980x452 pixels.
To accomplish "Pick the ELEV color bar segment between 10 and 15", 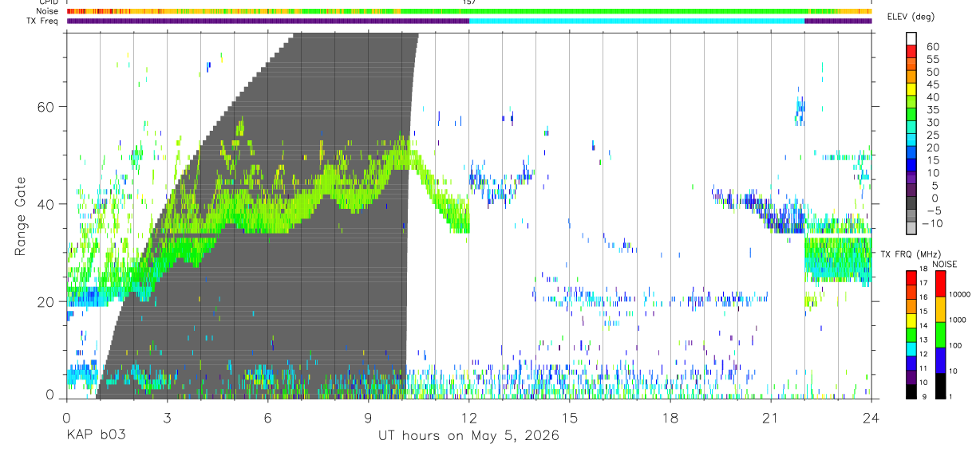I will click(912, 167).
